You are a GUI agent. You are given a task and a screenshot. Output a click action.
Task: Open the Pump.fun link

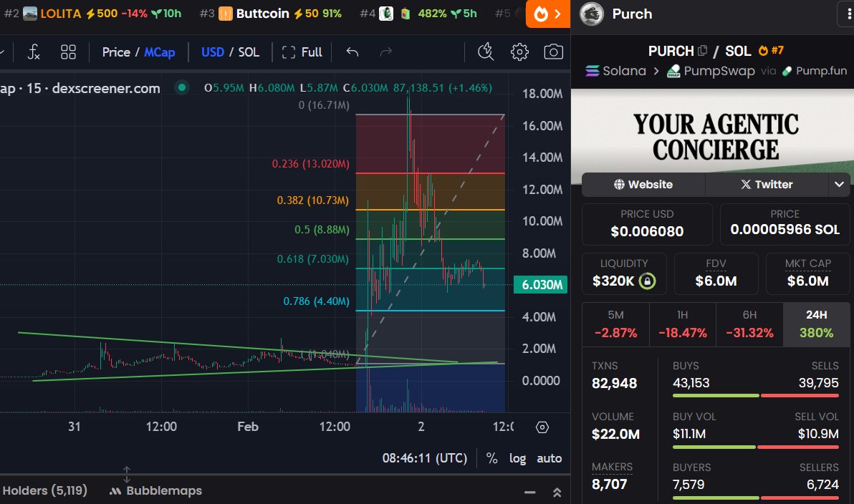pos(815,71)
